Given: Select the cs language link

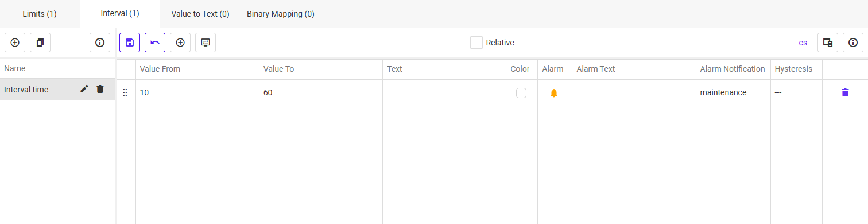Looking at the screenshot, I should coord(803,43).
